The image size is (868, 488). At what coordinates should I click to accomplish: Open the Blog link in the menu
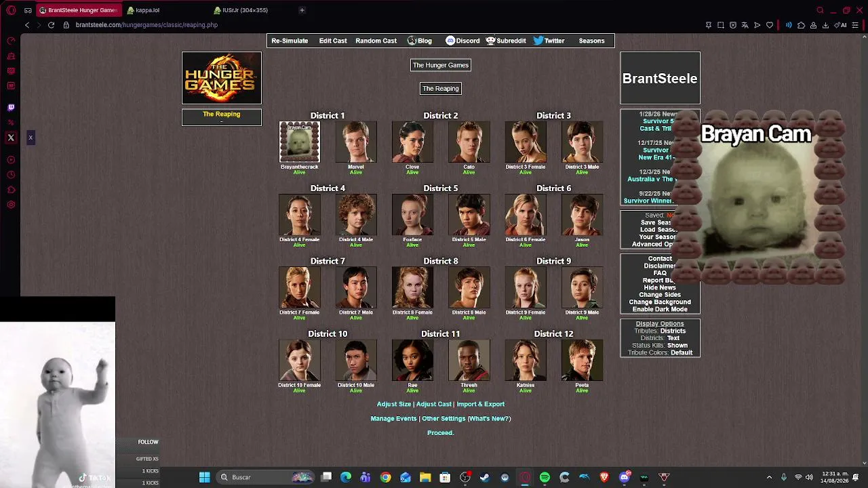coord(419,41)
